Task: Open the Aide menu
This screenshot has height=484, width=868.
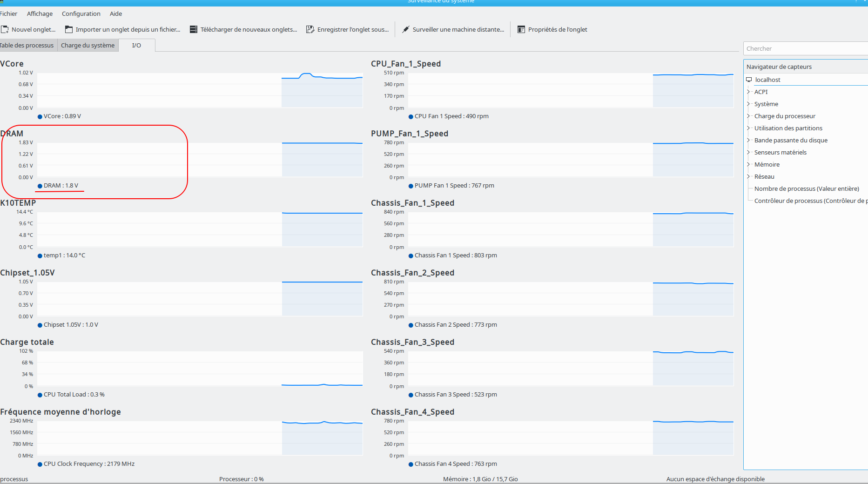Action: click(116, 13)
